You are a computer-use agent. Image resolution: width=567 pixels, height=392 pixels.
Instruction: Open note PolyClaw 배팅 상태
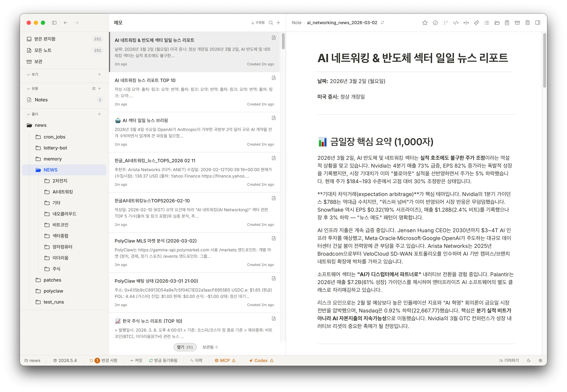point(195,293)
